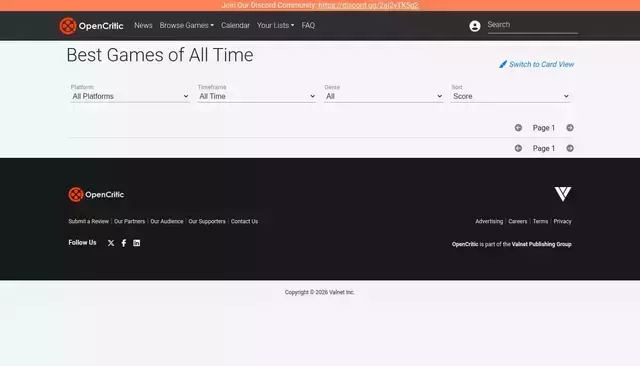
Task: Open the X (Twitter) social icon
Action: 111,243
